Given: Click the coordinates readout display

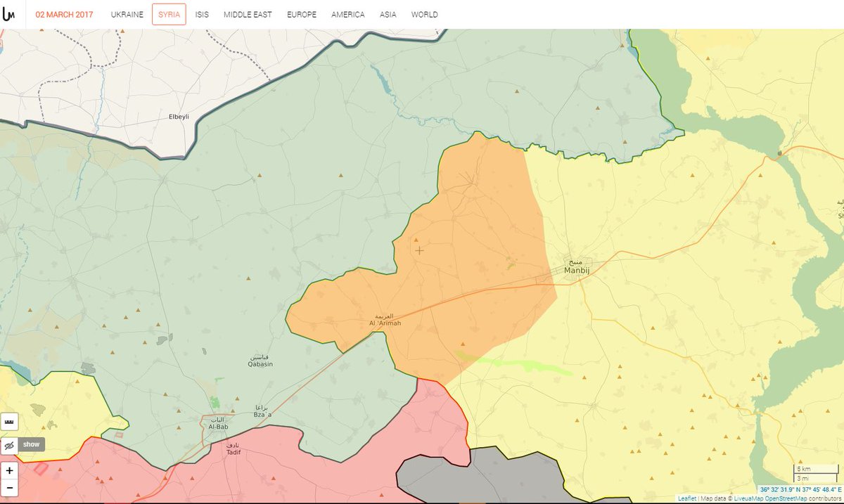Looking at the screenshot, I should 800,489.
